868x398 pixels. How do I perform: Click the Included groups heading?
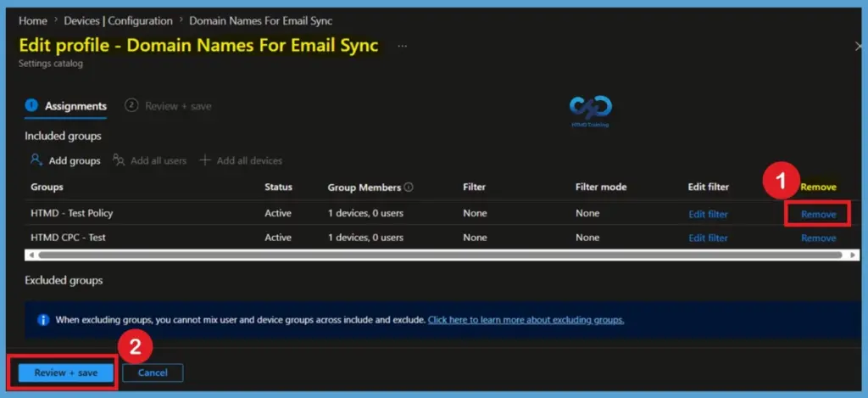point(63,136)
